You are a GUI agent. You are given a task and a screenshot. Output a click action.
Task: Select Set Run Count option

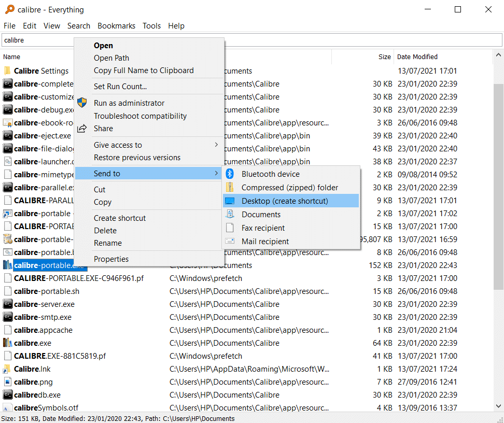(149, 86)
